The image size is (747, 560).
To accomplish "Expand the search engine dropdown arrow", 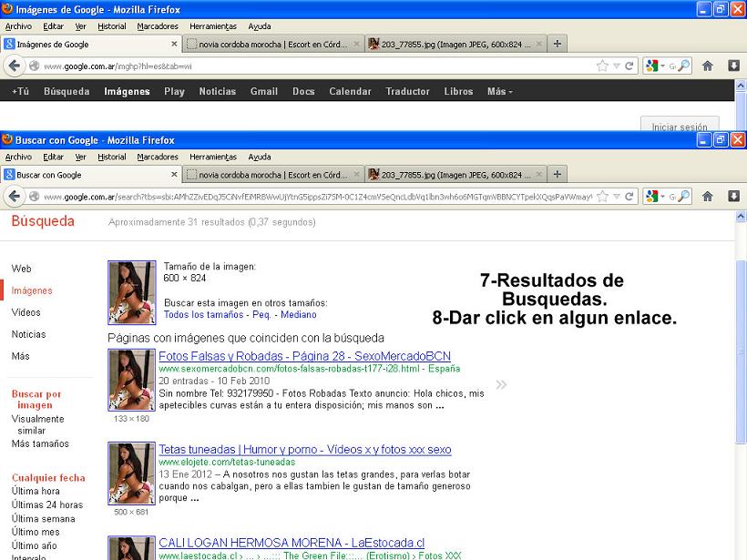I will 661,195.
